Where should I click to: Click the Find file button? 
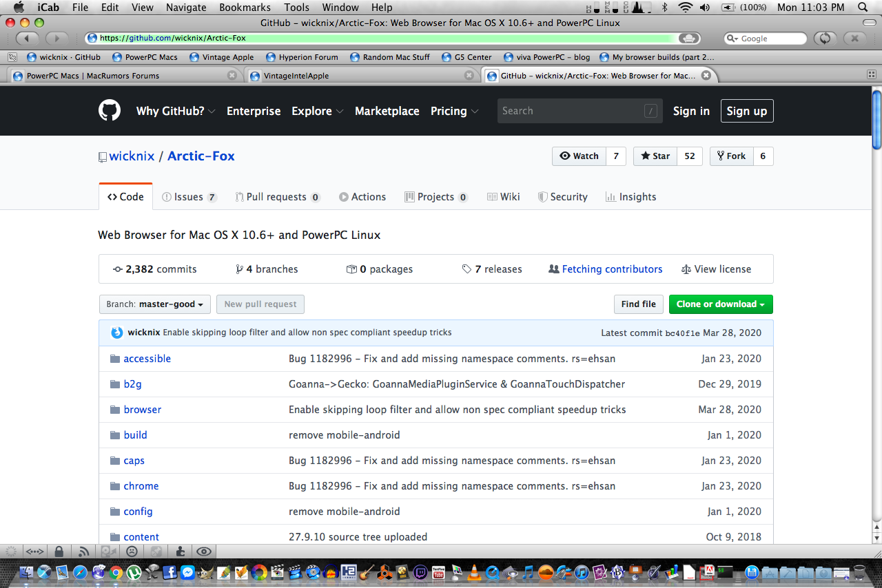point(639,304)
